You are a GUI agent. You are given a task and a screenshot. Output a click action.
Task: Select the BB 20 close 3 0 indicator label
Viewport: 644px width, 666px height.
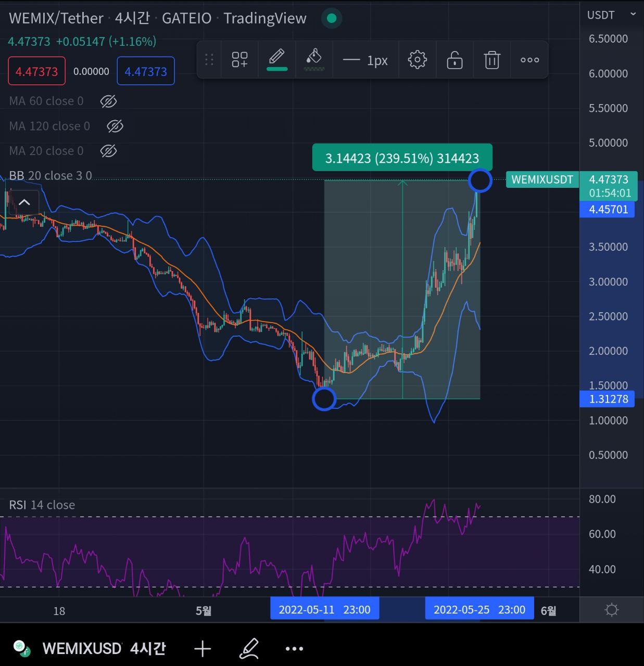(x=50, y=175)
